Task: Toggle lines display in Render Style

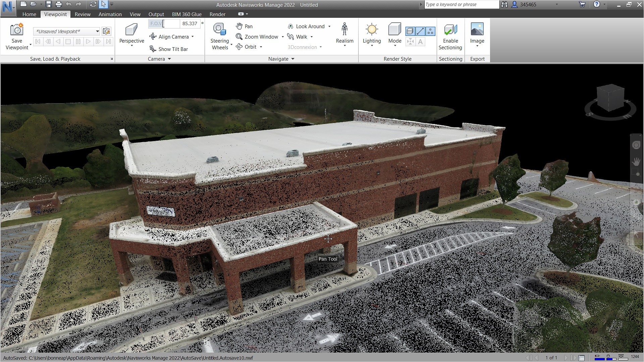Action: pyautogui.click(x=420, y=31)
